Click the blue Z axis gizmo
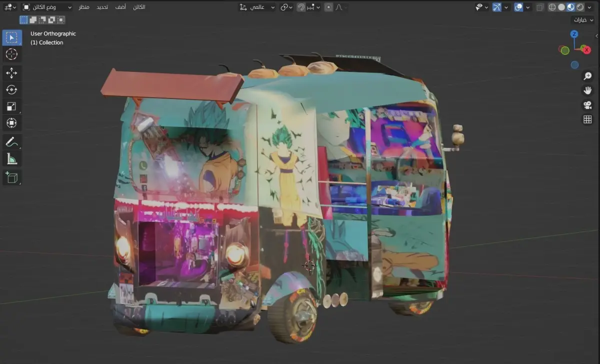 coord(574,34)
